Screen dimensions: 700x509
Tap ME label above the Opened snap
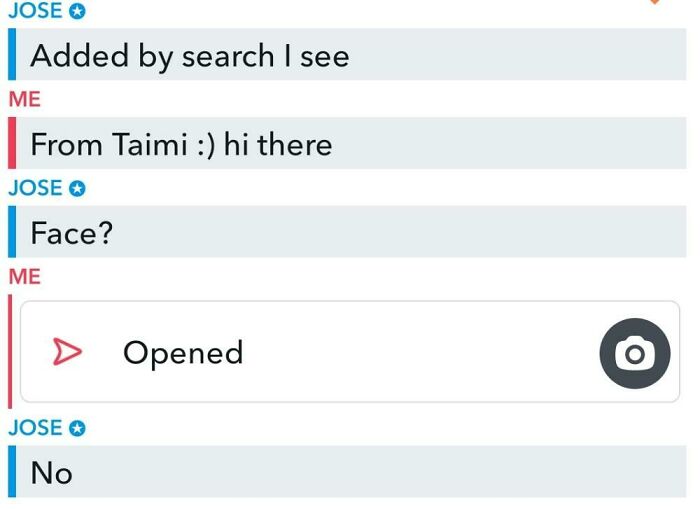[x=24, y=277]
